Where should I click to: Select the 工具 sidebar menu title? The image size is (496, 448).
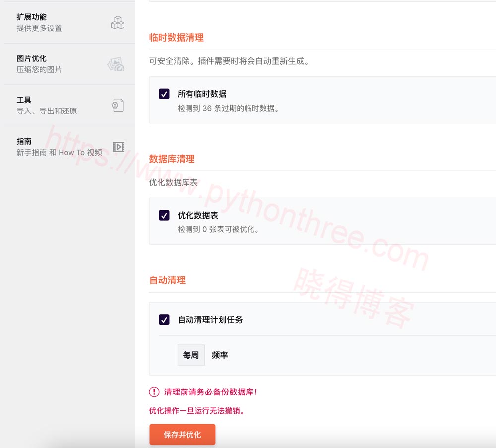(24, 100)
